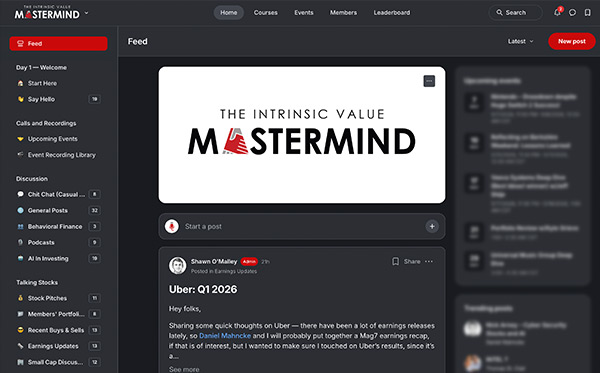Viewport: 600px width, 373px height.
Task: Open General Posts space
Action: (59, 210)
